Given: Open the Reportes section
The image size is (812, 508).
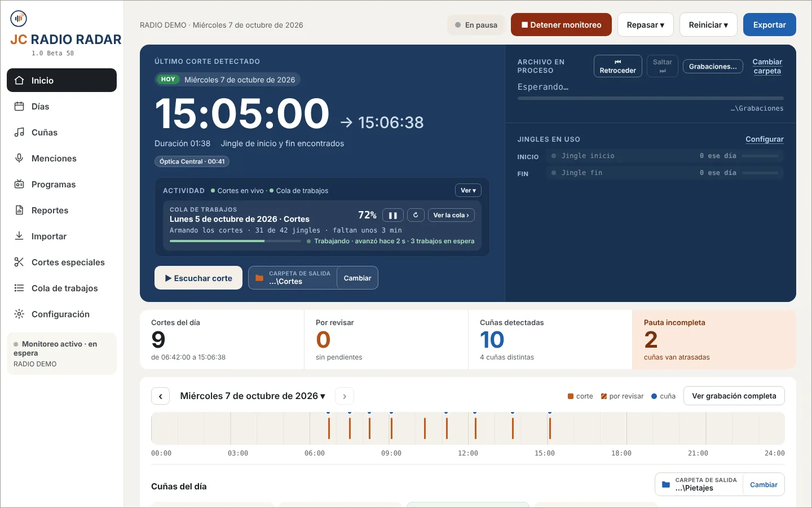Looking at the screenshot, I should [61, 211].
